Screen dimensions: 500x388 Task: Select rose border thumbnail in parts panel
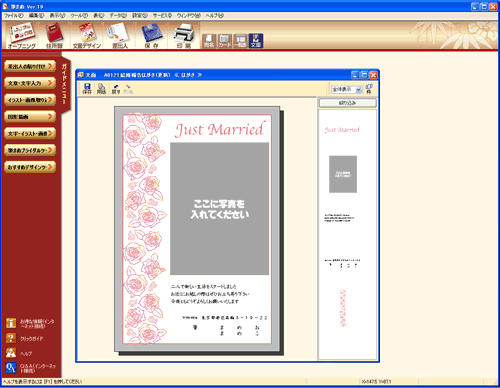coord(343,308)
